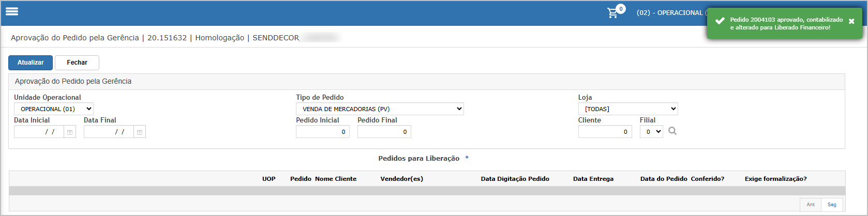The height and width of the screenshot is (216, 868).
Task: Click the Pedido Inicial input field
Action: point(323,132)
